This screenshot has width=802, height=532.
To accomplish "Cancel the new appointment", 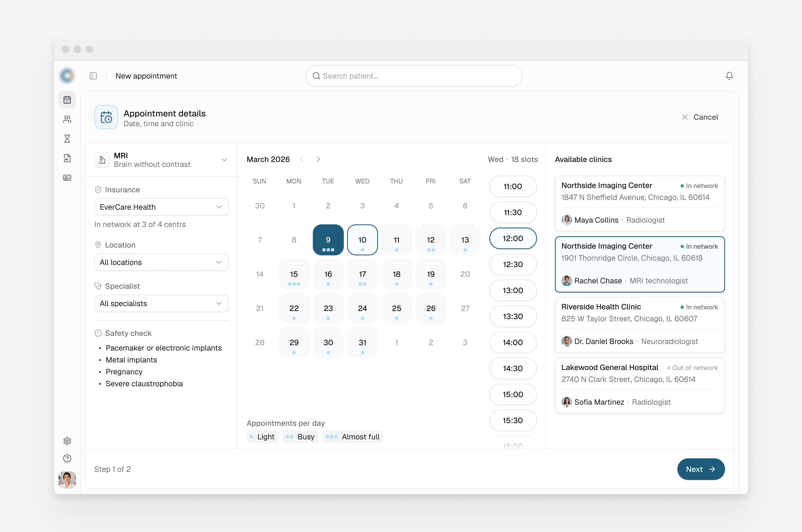I will coord(700,117).
